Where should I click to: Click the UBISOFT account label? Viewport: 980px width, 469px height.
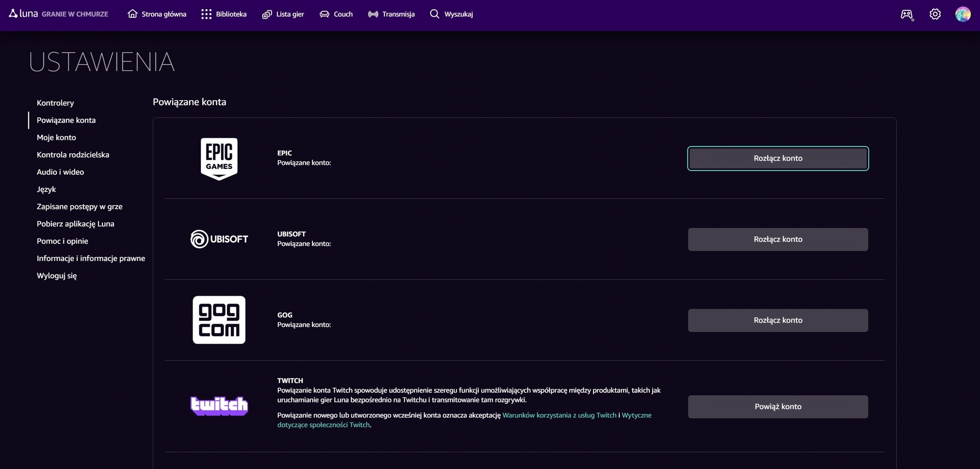[292, 234]
